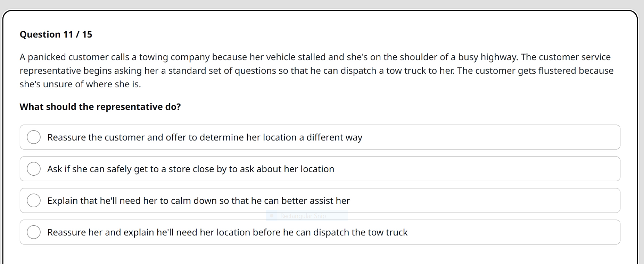644x264 pixels.
Task: Click the first answer option row container
Action: point(320,137)
